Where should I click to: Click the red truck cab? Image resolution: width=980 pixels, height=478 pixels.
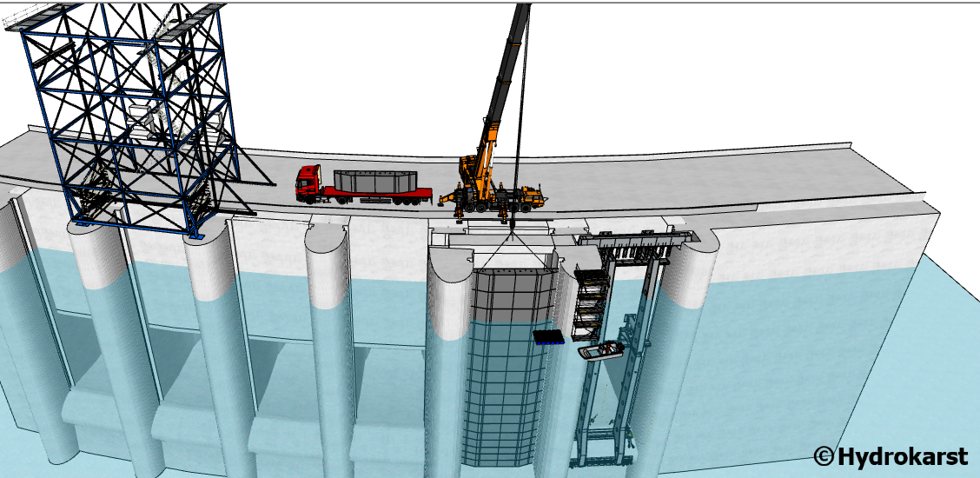pyautogui.click(x=308, y=183)
